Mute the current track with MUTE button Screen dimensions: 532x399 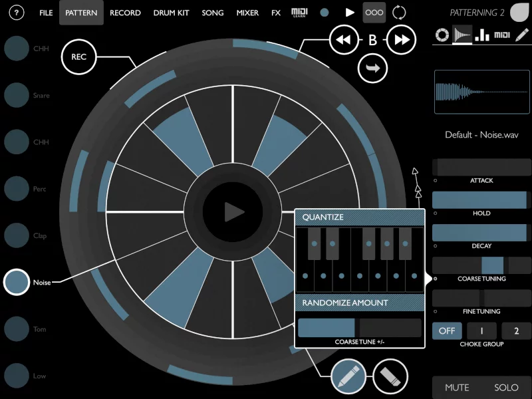tap(456, 387)
